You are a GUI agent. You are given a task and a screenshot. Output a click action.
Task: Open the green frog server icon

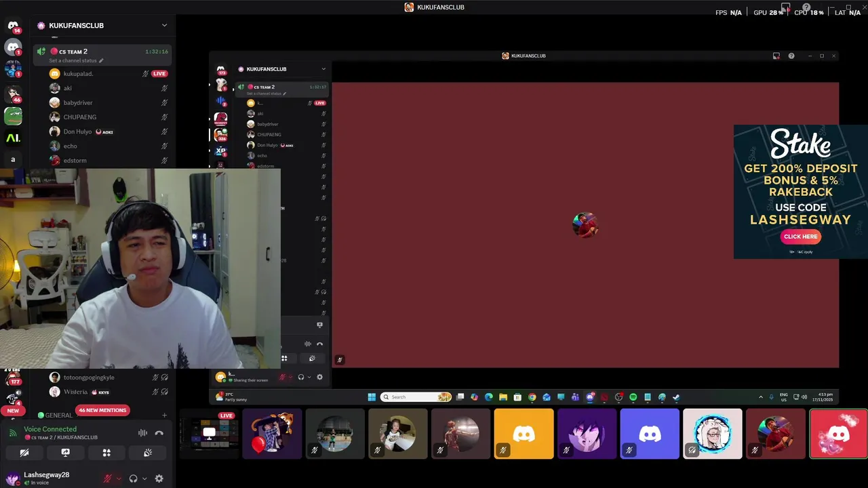[13, 116]
